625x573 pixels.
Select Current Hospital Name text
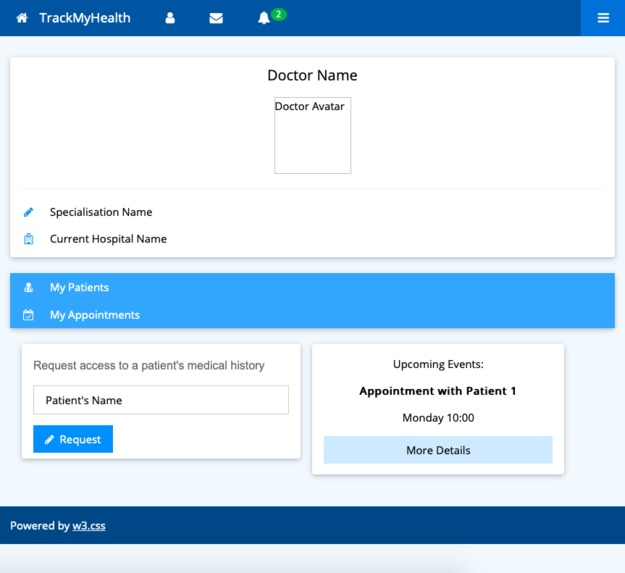(108, 239)
